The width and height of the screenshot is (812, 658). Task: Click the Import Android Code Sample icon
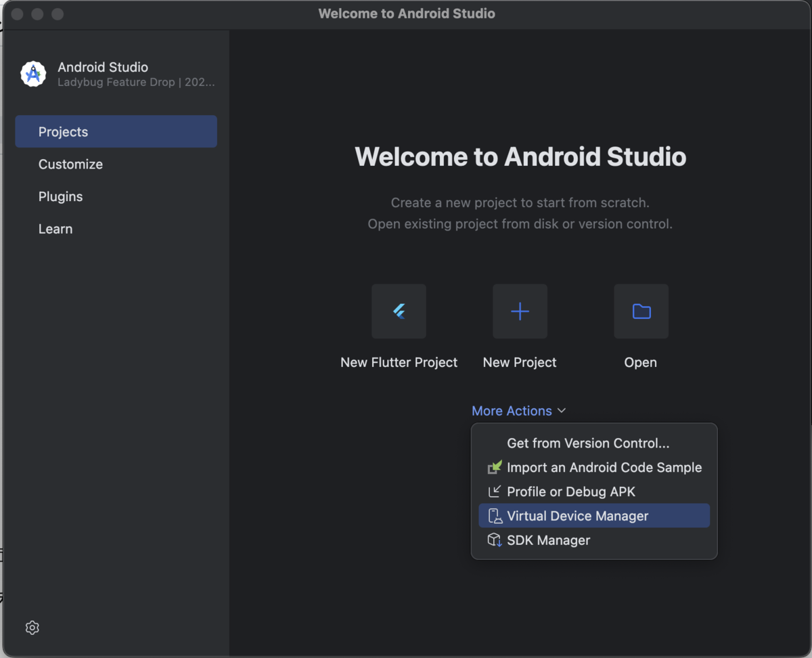pyautogui.click(x=495, y=467)
